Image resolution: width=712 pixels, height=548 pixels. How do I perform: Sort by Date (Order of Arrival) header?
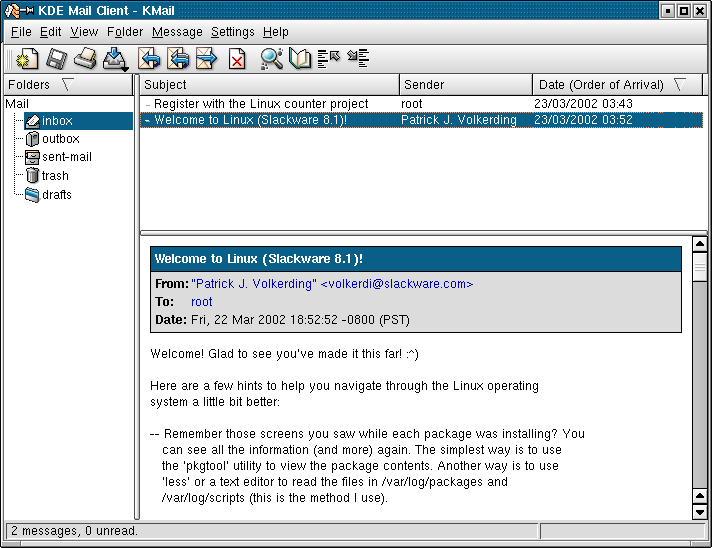617,85
